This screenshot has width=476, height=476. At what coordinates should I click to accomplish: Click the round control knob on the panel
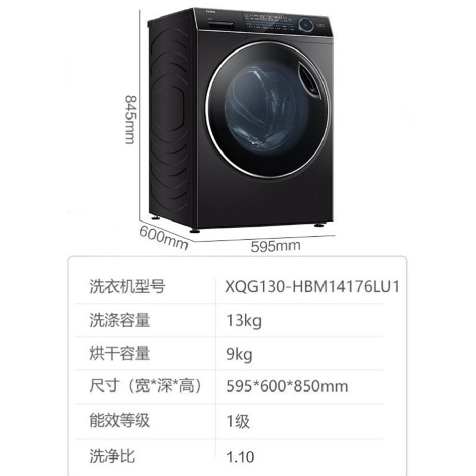tap(306, 24)
